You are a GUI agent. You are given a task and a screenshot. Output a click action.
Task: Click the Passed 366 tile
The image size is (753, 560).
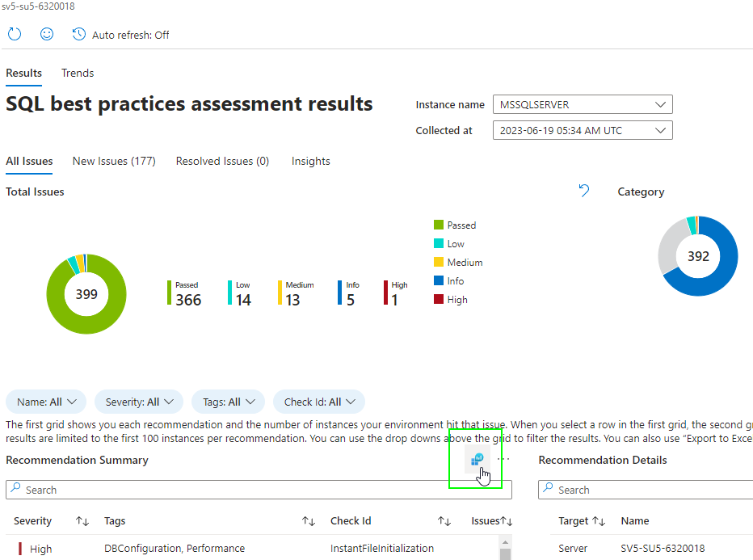[184, 293]
